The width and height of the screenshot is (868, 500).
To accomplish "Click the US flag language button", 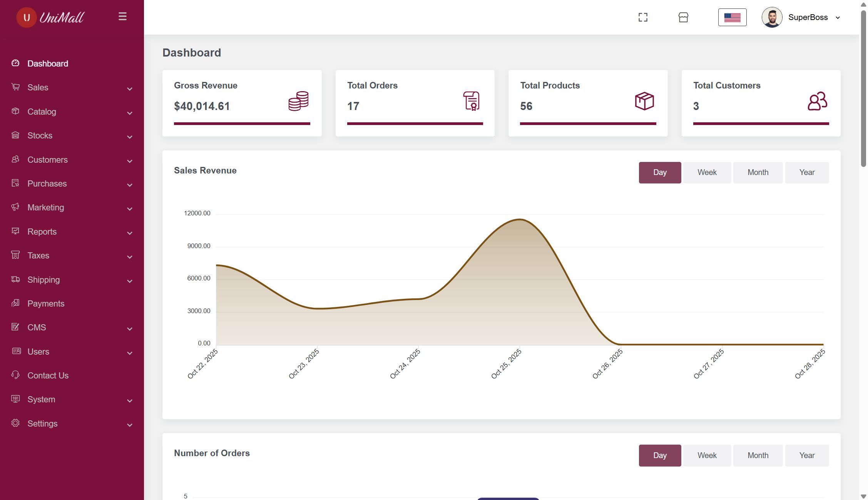I will point(732,17).
